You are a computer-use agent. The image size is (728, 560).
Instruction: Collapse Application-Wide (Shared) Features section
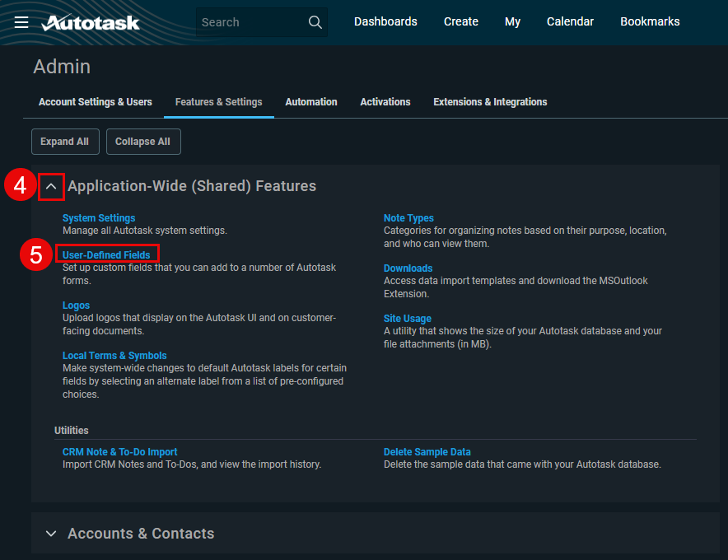[x=51, y=187]
